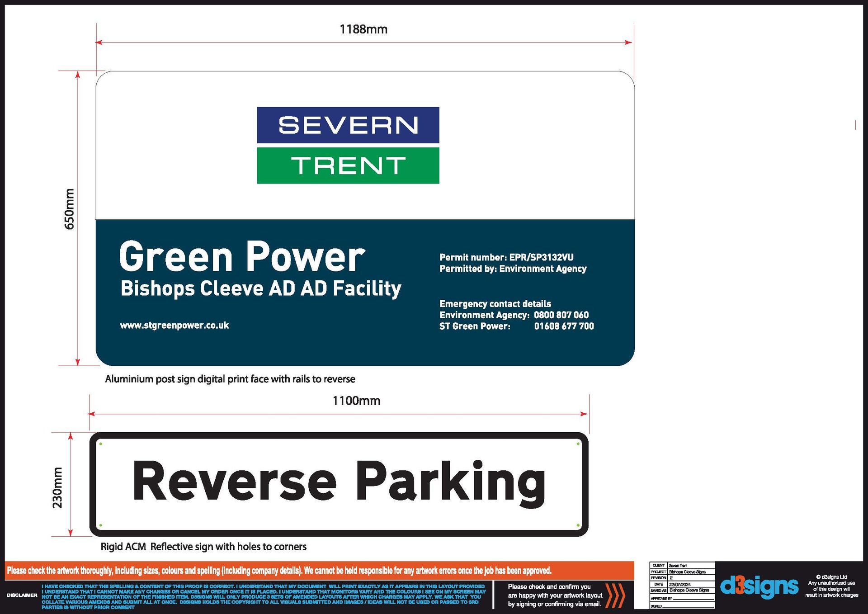Click bottom-right corner hole on Reverse Parking sign

point(578,525)
